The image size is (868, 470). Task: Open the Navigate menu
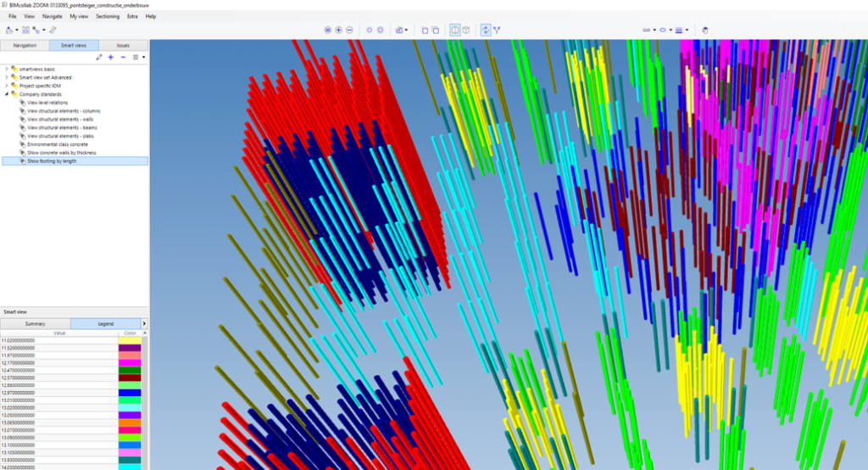pos(52,16)
